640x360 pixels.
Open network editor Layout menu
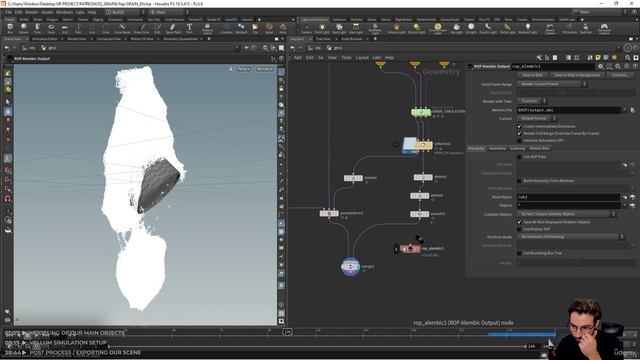click(362, 58)
